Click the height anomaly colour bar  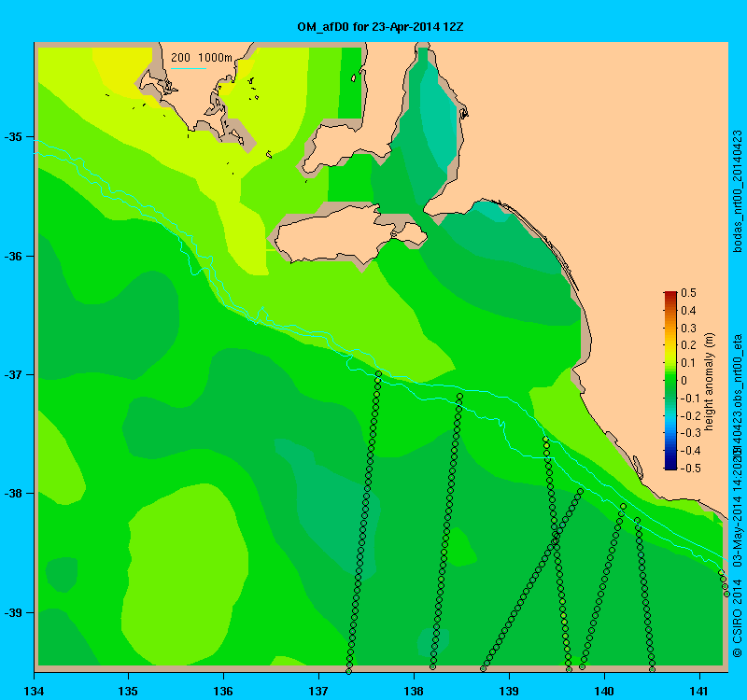coord(670,381)
